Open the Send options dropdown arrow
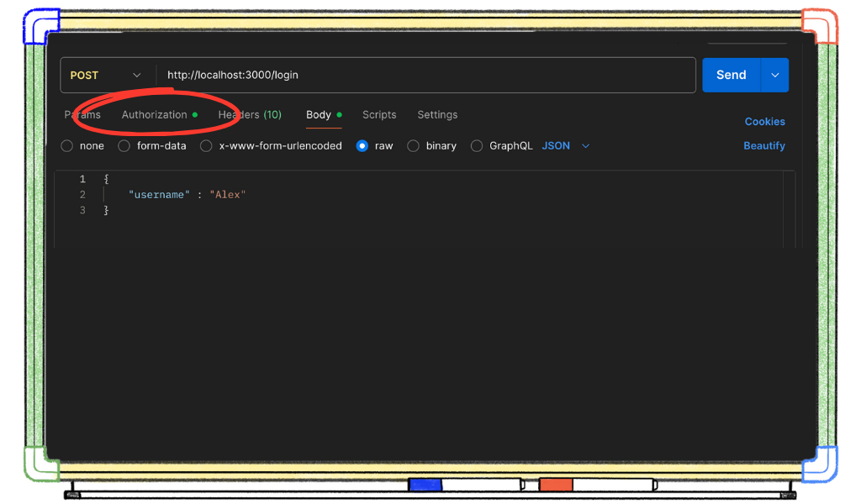The image size is (861, 504). coord(774,75)
